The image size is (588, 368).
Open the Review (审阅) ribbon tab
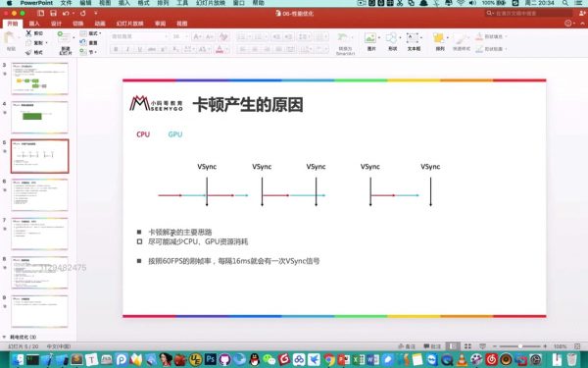[x=160, y=24]
